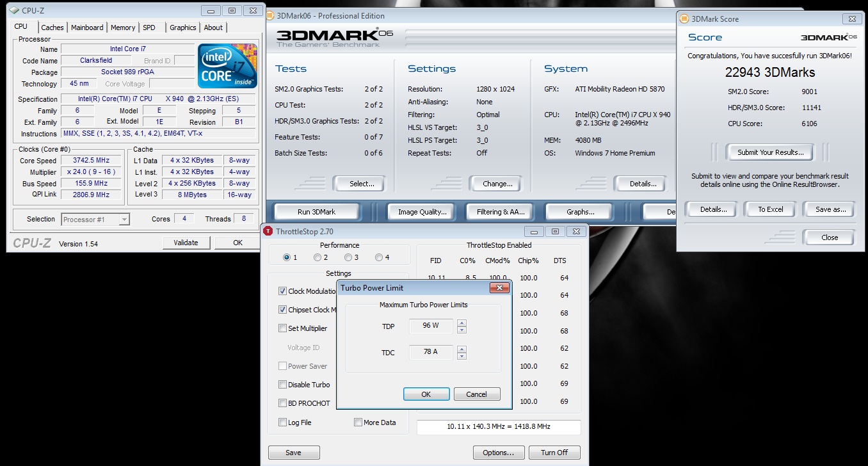Close the Turbo Power Limit dialog
Image resolution: width=868 pixels, height=466 pixels.
[x=499, y=288]
